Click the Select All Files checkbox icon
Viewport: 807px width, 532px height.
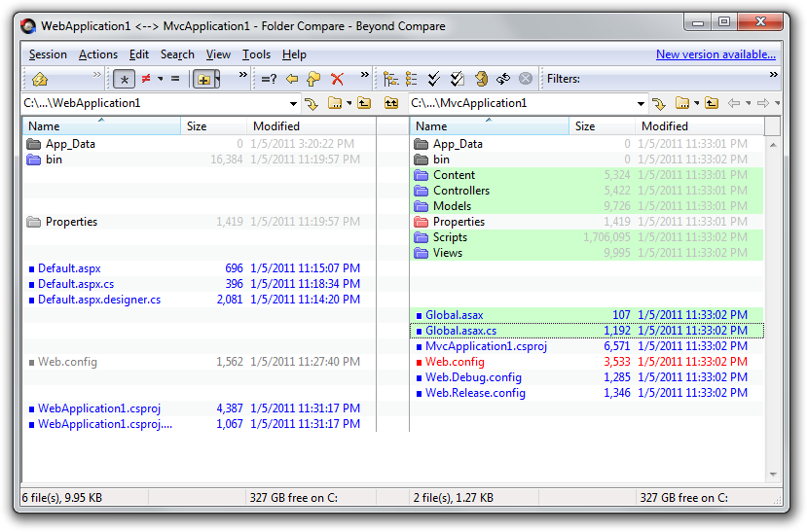(x=457, y=79)
